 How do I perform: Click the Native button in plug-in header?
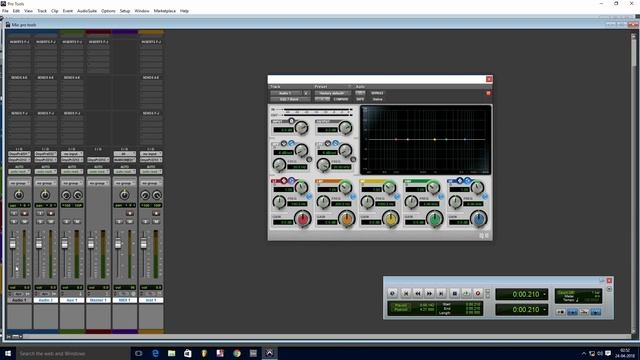(378, 99)
